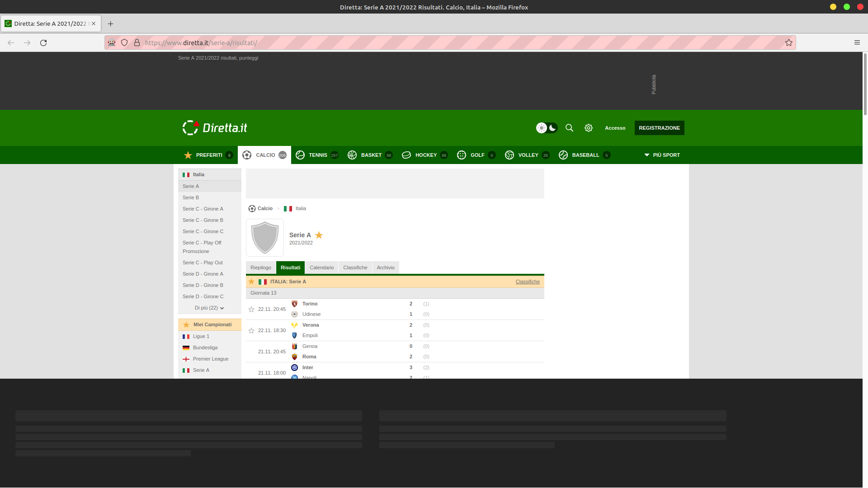Bookmark this page with the star icon
The image size is (868, 488).
[x=789, y=42]
